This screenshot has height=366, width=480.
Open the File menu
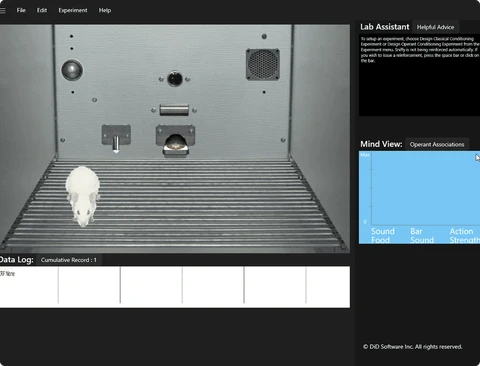(x=21, y=10)
